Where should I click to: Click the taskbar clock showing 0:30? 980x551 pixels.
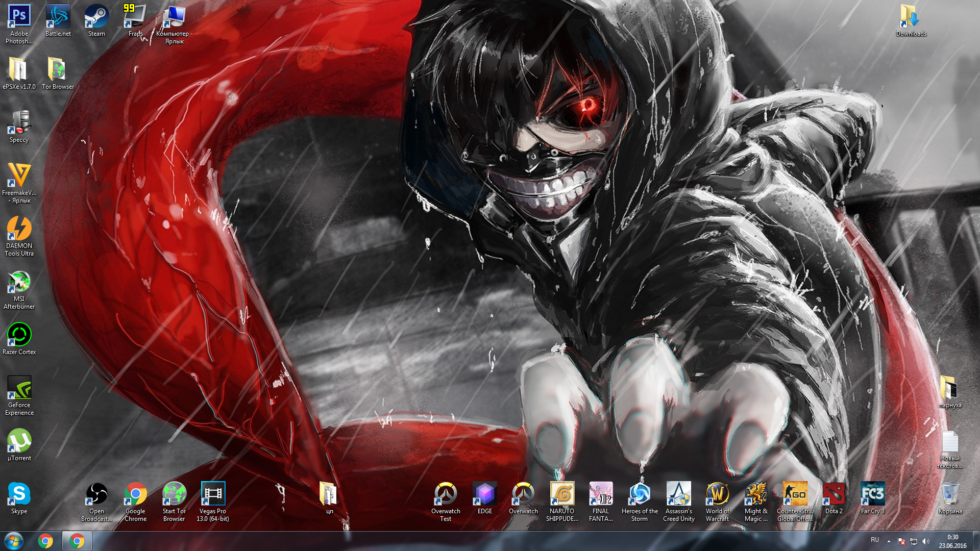[x=952, y=541]
